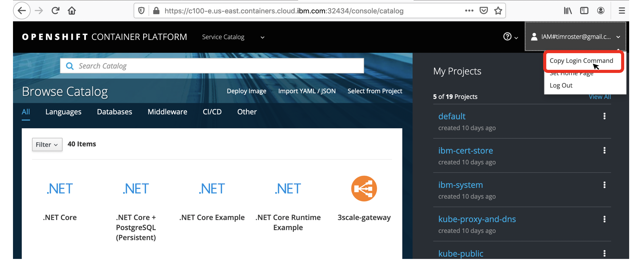
Task: Switch to the Other tab
Action: [247, 112]
